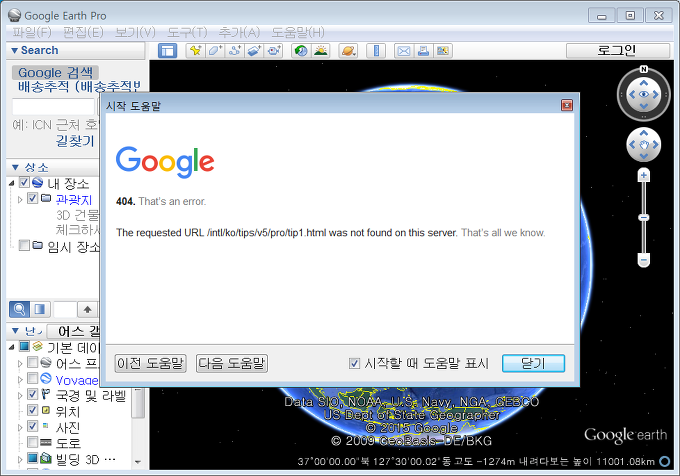This screenshot has width=680, height=476.
Task: Start the Record a Tour tool
Action: (274, 51)
